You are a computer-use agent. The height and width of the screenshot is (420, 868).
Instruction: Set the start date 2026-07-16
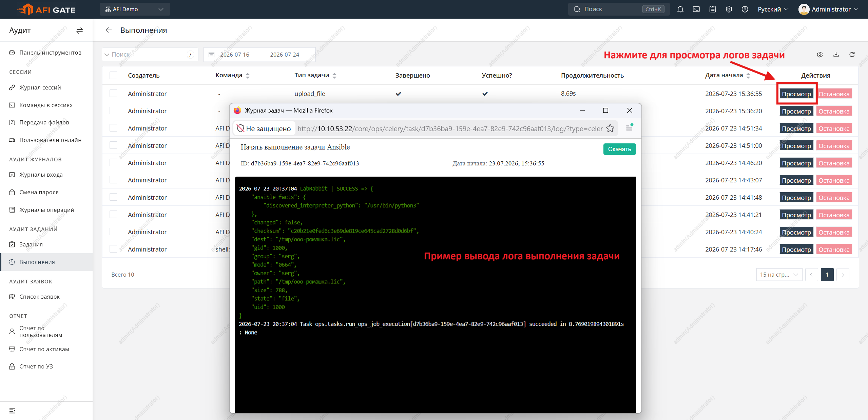(x=235, y=55)
